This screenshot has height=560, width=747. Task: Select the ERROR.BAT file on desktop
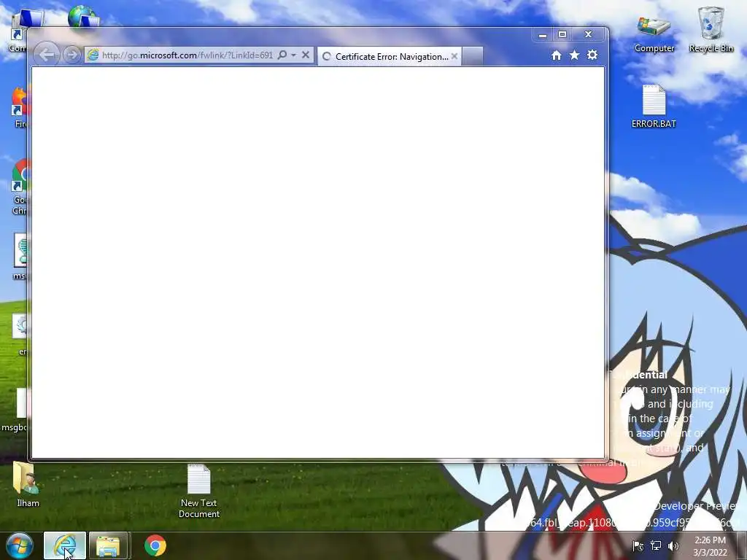(654, 106)
